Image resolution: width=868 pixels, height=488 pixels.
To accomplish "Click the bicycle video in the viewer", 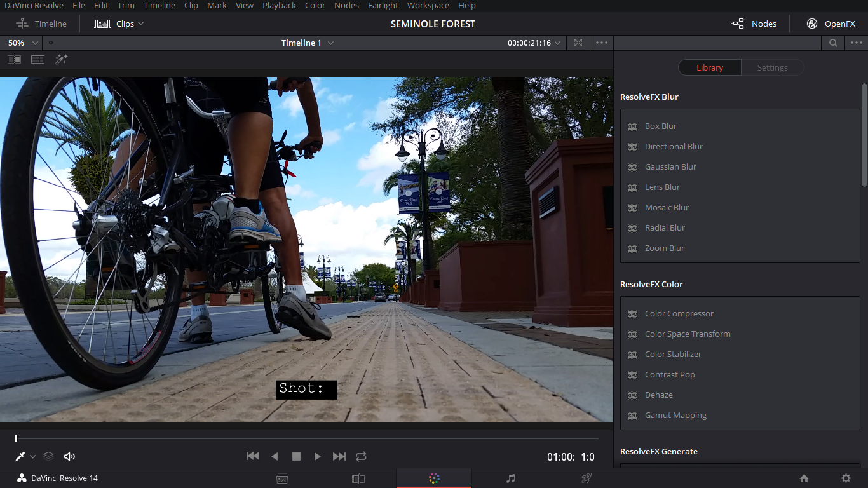I will [x=306, y=249].
